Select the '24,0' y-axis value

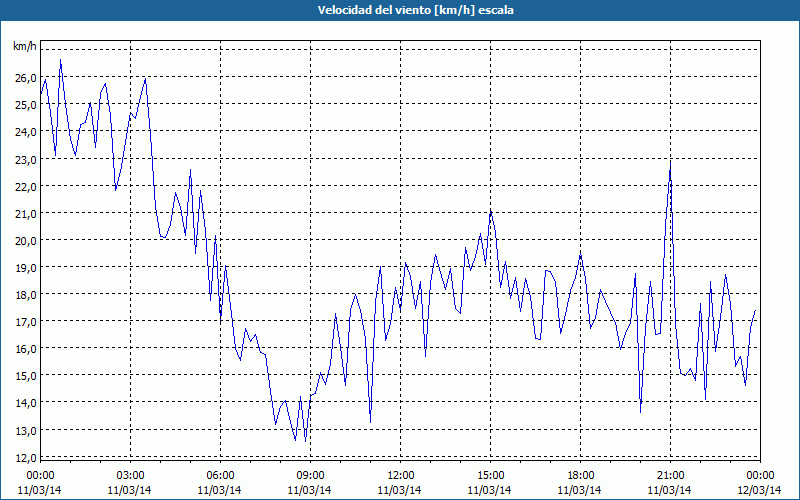(x=25, y=132)
